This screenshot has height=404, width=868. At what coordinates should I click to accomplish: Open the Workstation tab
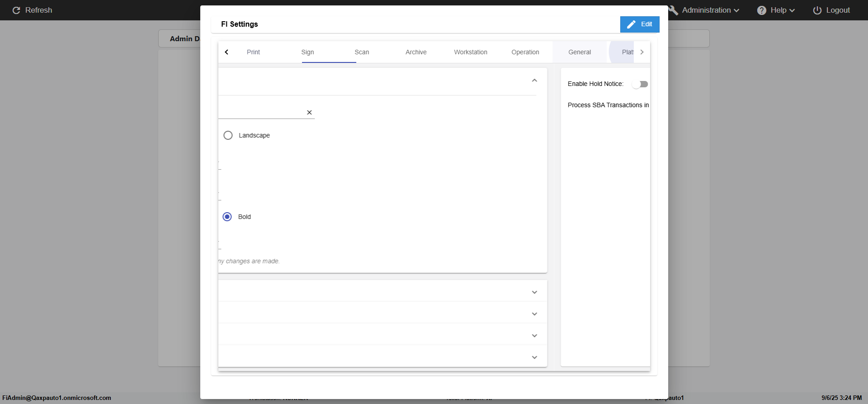coord(471,52)
